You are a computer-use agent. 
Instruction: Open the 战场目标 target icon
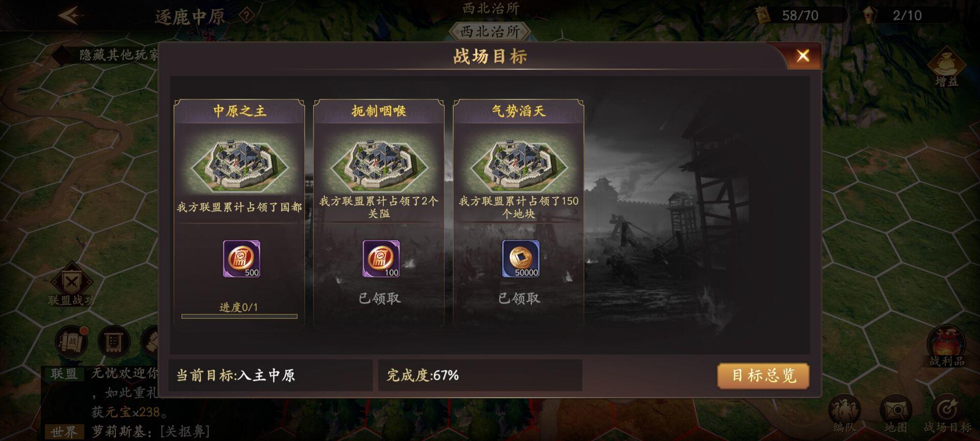tap(947, 414)
